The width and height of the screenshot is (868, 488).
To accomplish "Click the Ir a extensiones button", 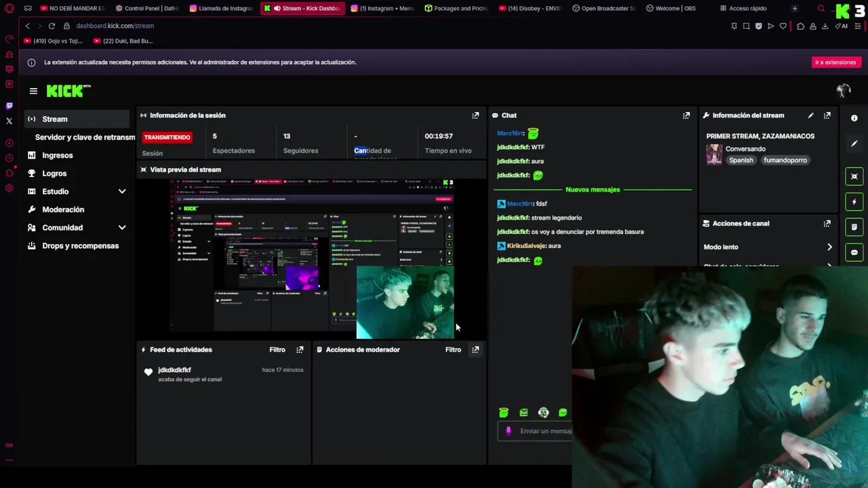I will point(835,62).
